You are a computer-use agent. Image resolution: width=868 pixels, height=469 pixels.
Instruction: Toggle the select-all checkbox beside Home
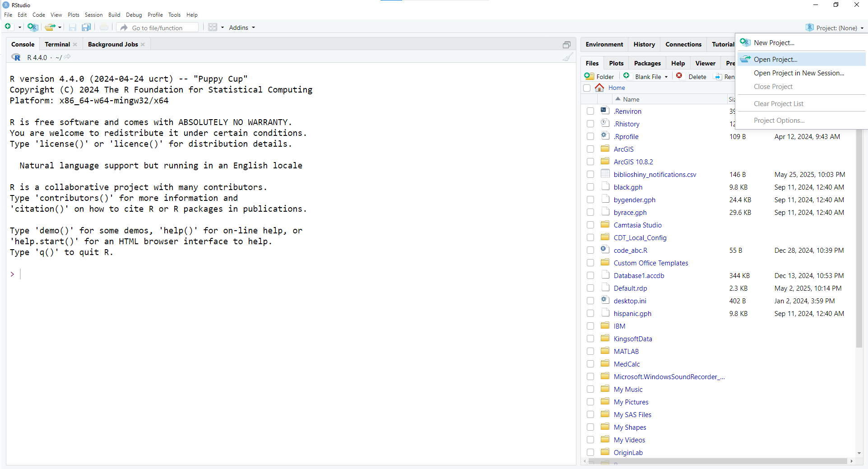587,88
